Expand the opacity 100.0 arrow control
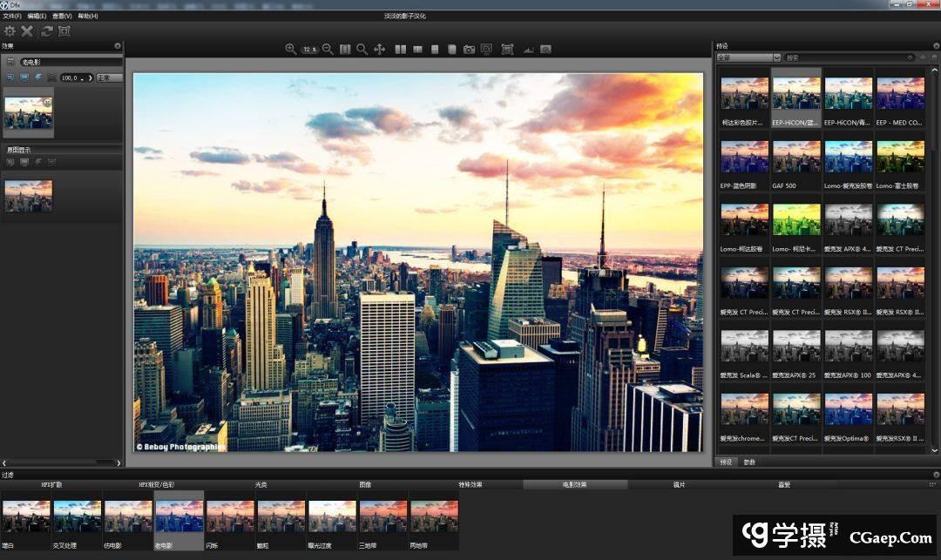This screenshot has height=560, width=941. click(89, 78)
